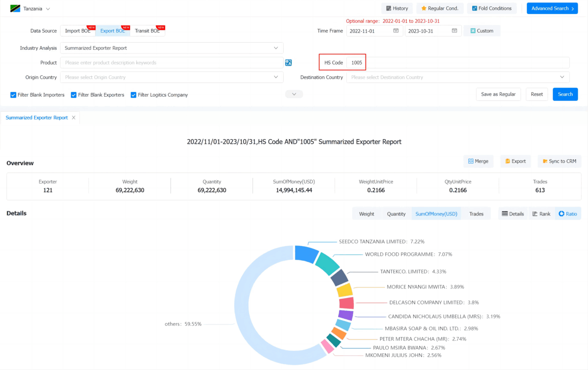The image size is (588, 370).
Task: Sync report to CRM
Action: (x=559, y=161)
